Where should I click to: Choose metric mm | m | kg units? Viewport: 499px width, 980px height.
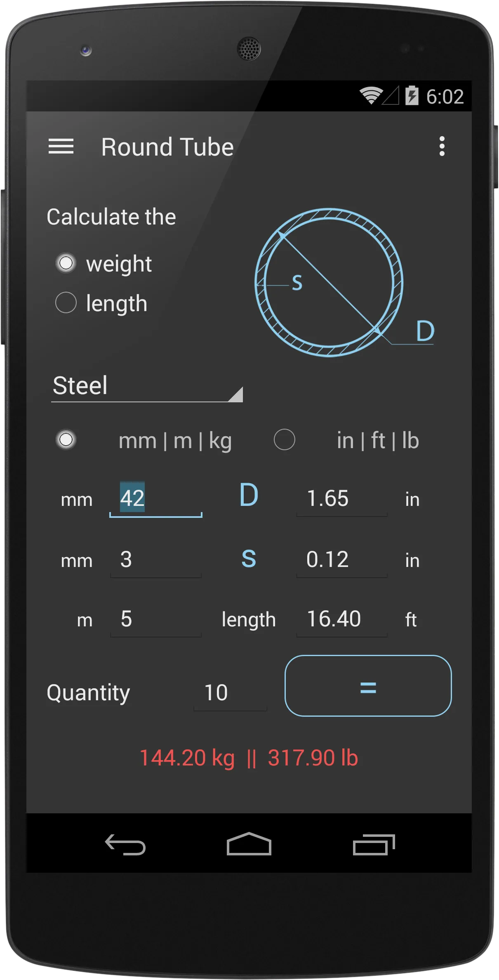[66, 440]
